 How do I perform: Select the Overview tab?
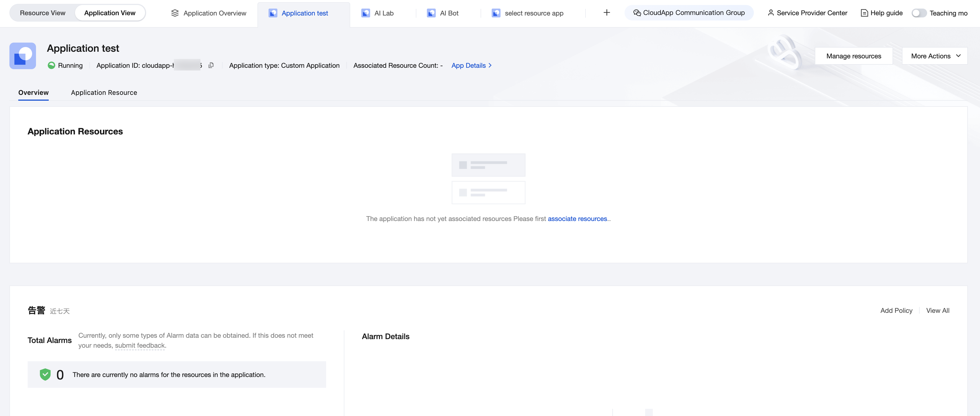33,92
